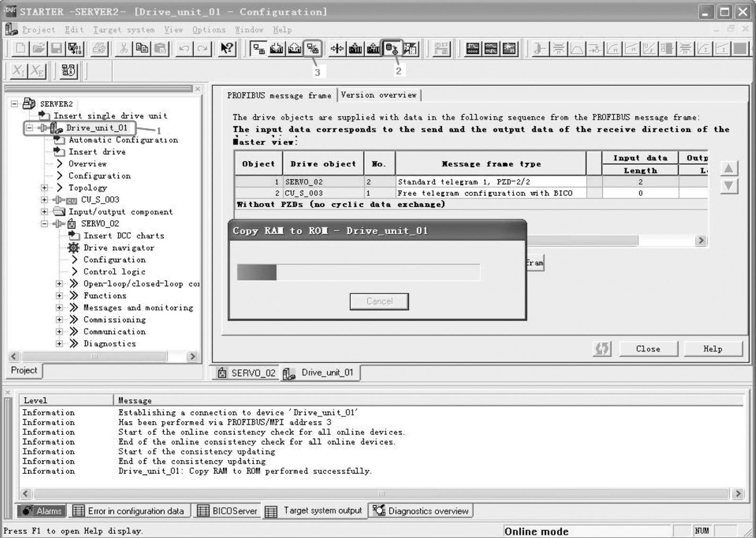
Task: Open the device trace toolbar icon
Action: [472, 48]
